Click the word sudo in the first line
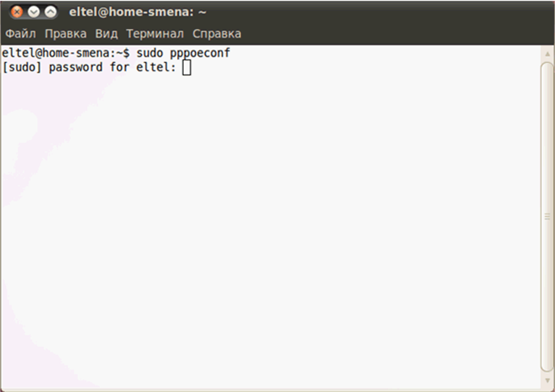555x392 pixels. tap(149, 54)
